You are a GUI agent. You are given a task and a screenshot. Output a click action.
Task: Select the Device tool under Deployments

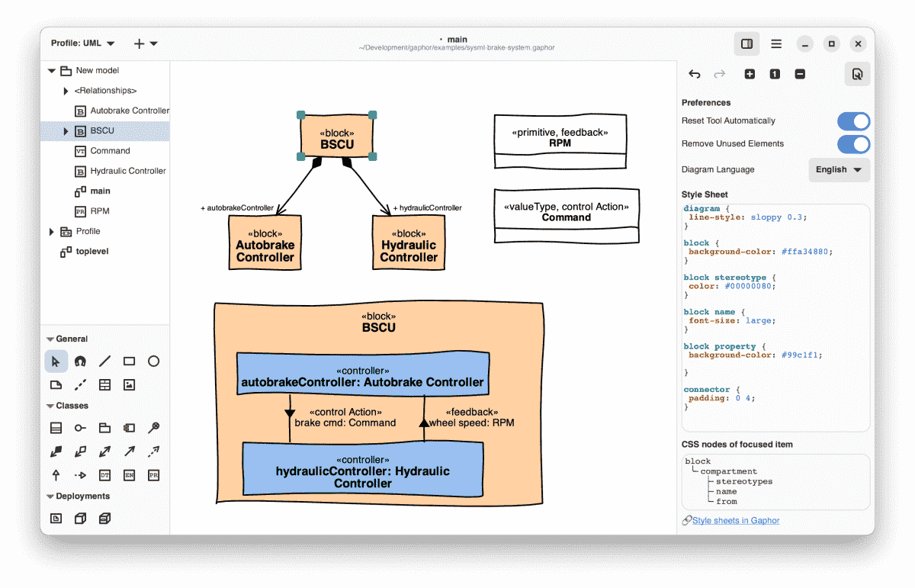tap(104, 519)
